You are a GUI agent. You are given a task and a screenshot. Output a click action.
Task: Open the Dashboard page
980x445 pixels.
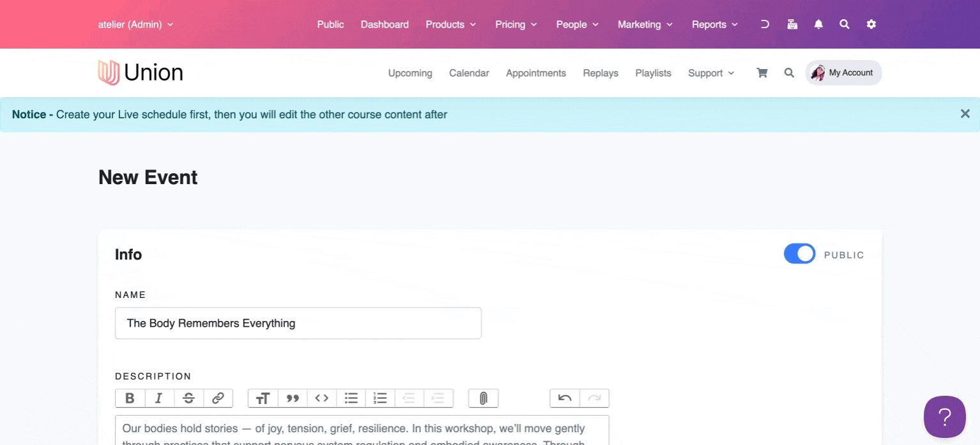point(385,24)
